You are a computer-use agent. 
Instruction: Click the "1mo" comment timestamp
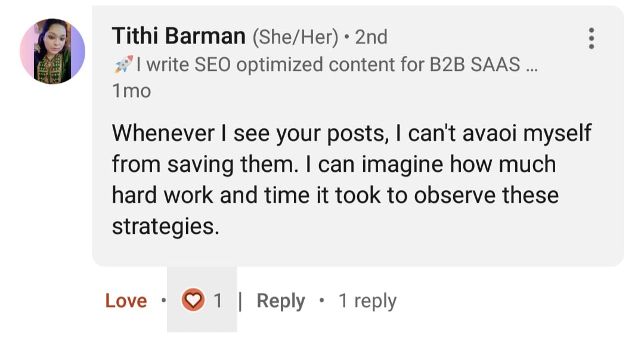[131, 91]
